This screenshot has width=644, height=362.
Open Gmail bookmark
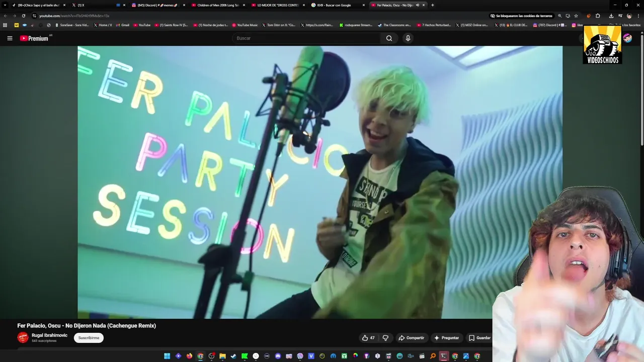(122, 25)
